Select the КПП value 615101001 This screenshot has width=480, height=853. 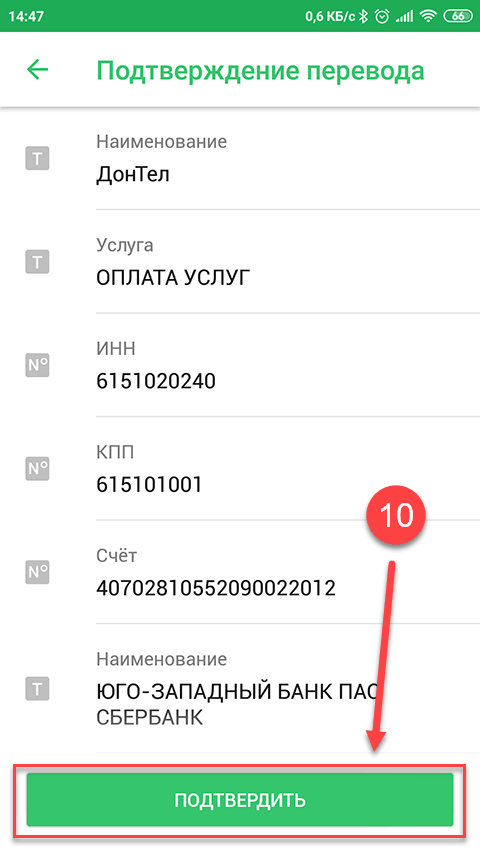[149, 485]
